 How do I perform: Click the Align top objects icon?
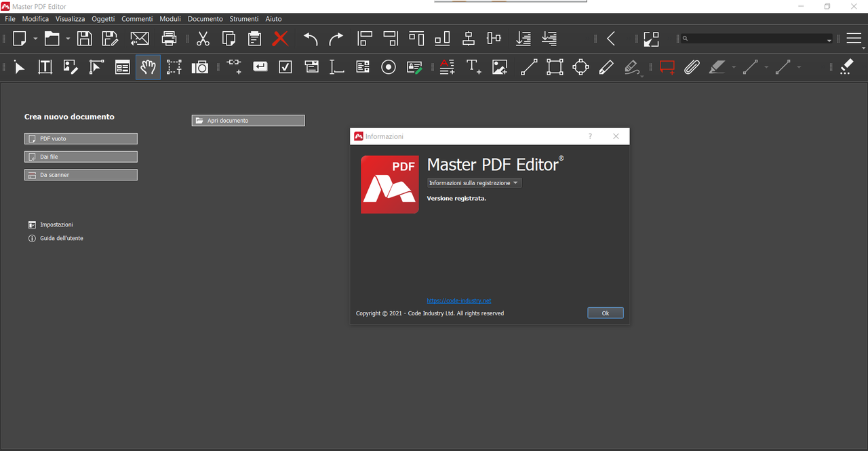(x=416, y=39)
